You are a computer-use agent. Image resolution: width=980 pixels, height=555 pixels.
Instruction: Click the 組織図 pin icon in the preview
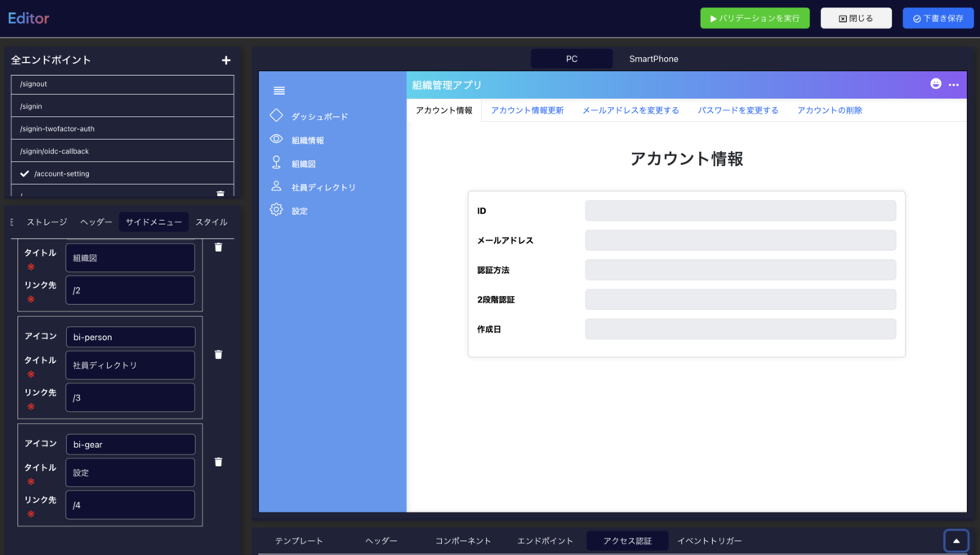(276, 163)
